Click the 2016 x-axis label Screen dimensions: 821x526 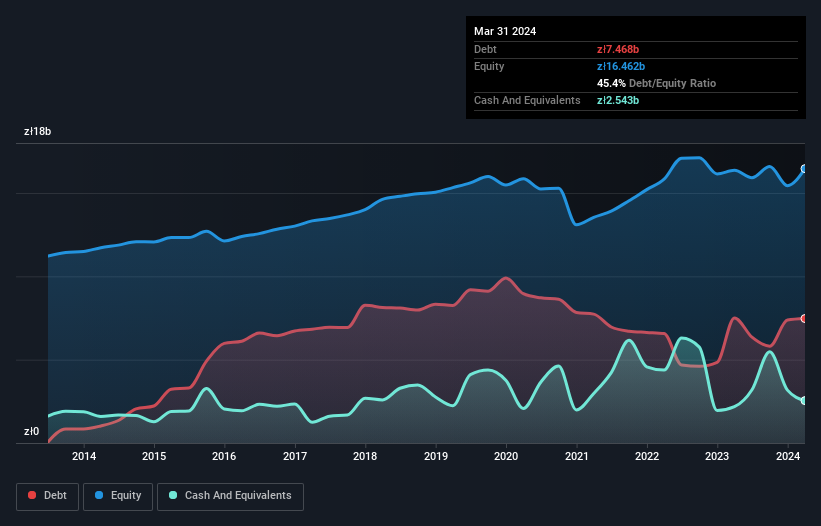pyautogui.click(x=224, y=456)
